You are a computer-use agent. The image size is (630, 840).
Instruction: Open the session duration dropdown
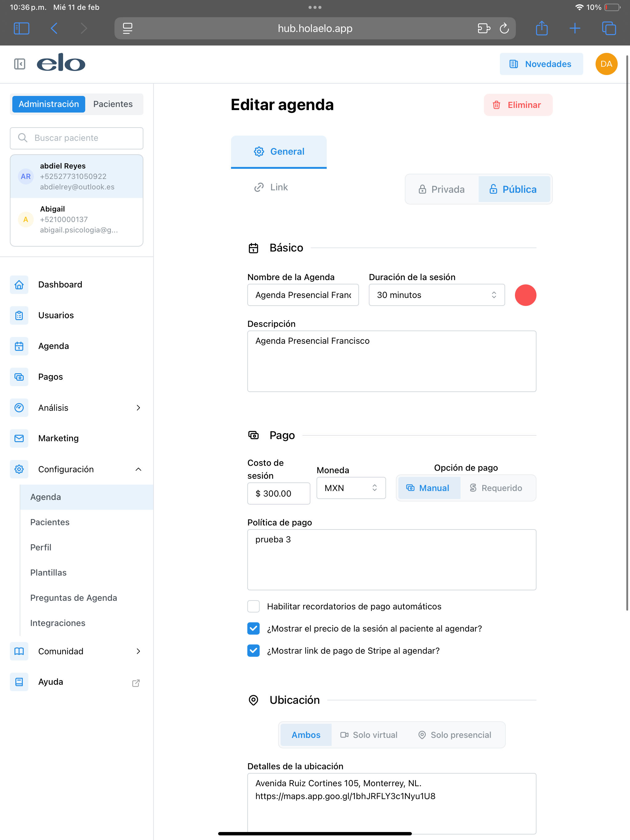tap(436, 295)
